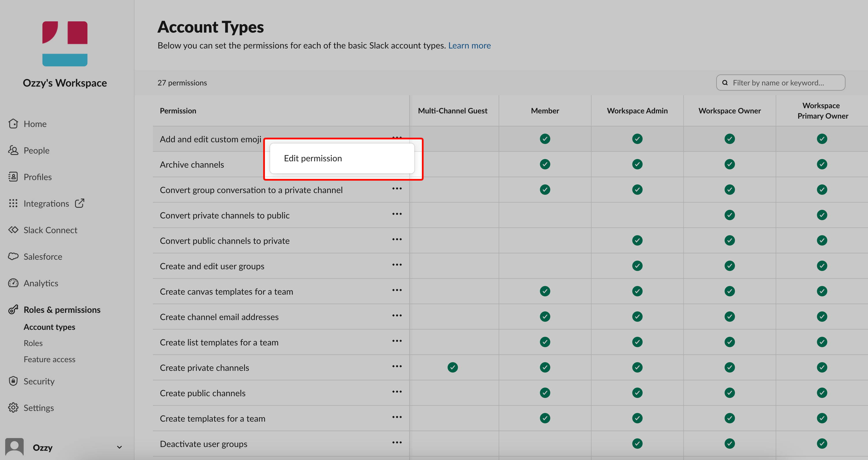Viewport: 868px width, 460px height.
Task: Click the Profiles sidebar icon
Action: point(13,177)
